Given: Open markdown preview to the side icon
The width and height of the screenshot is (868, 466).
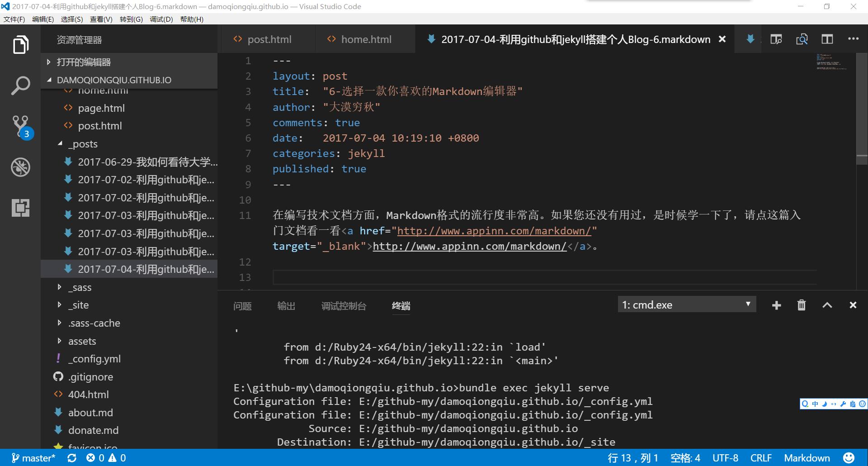Looking at the screenshot, I should pos(776,39).
